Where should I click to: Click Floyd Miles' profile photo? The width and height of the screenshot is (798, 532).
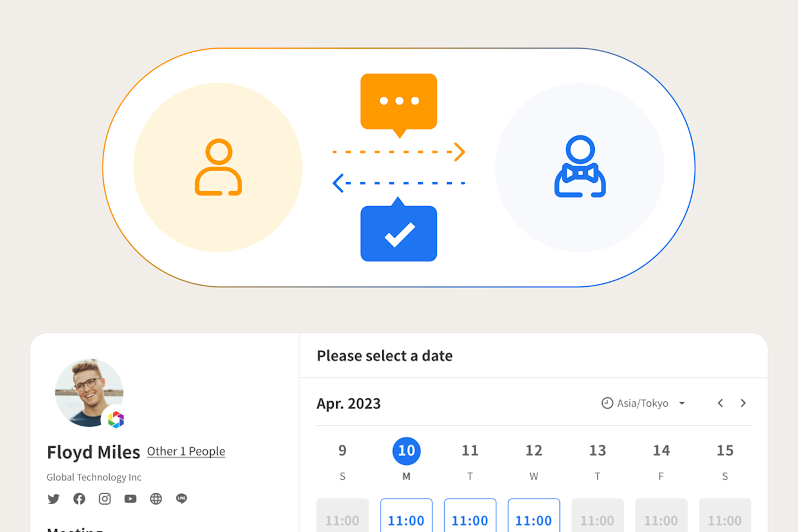coord(90,392)
